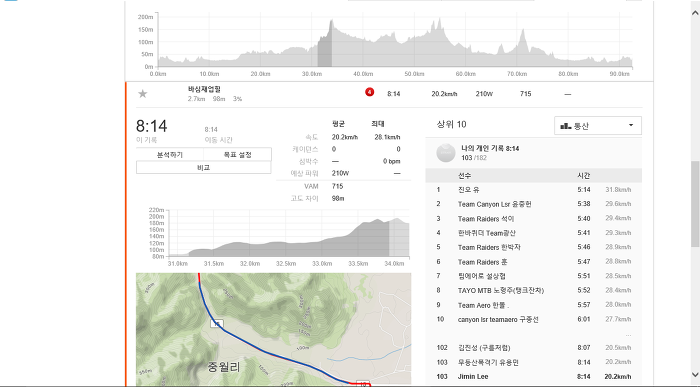Open athlete Team Raiders 훈
700x387 pixels.
(x=482, y=262)
